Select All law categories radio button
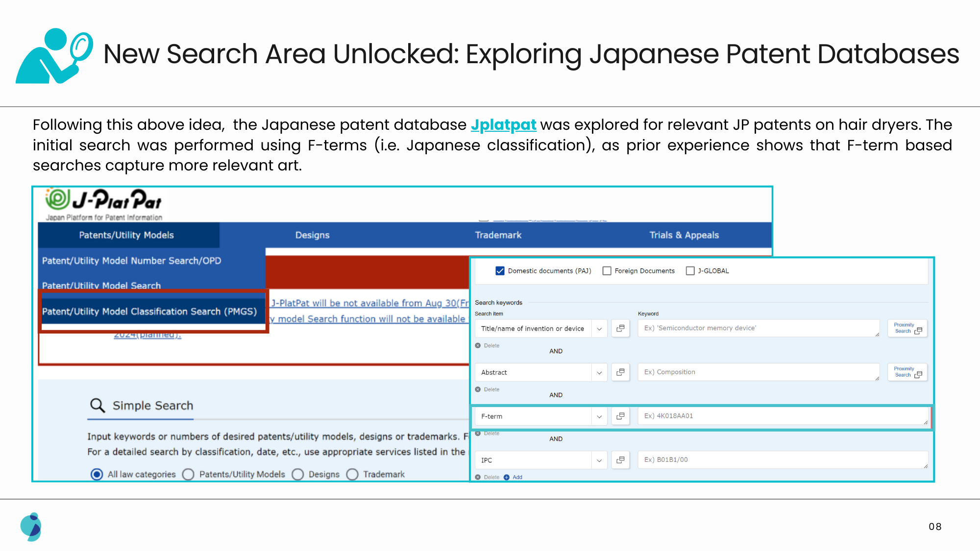 click(97, 475)
